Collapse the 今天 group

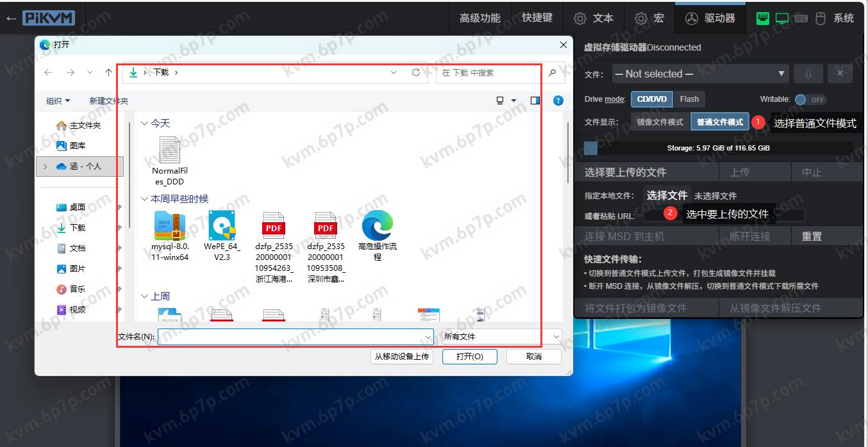[x=145, y=123]
